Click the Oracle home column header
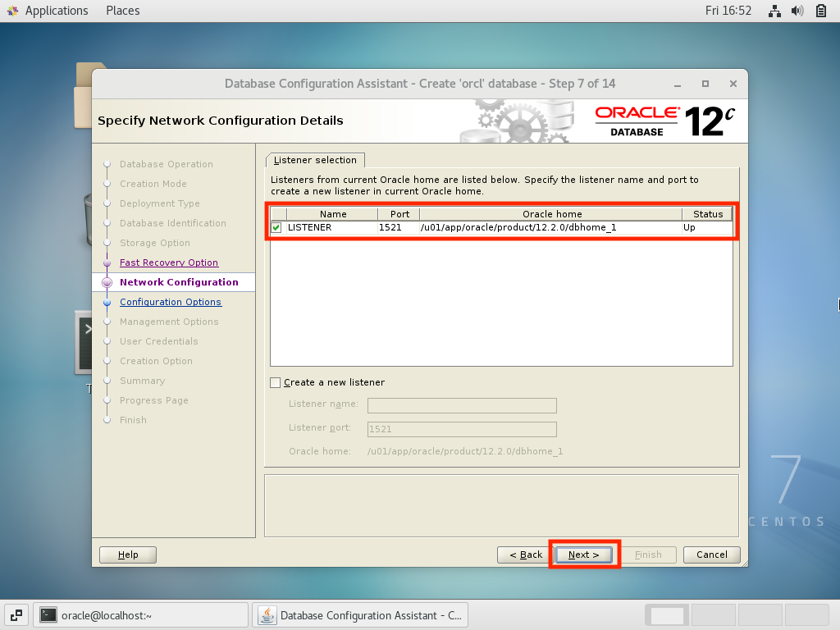The image size is (840, 630). (552, 214)
